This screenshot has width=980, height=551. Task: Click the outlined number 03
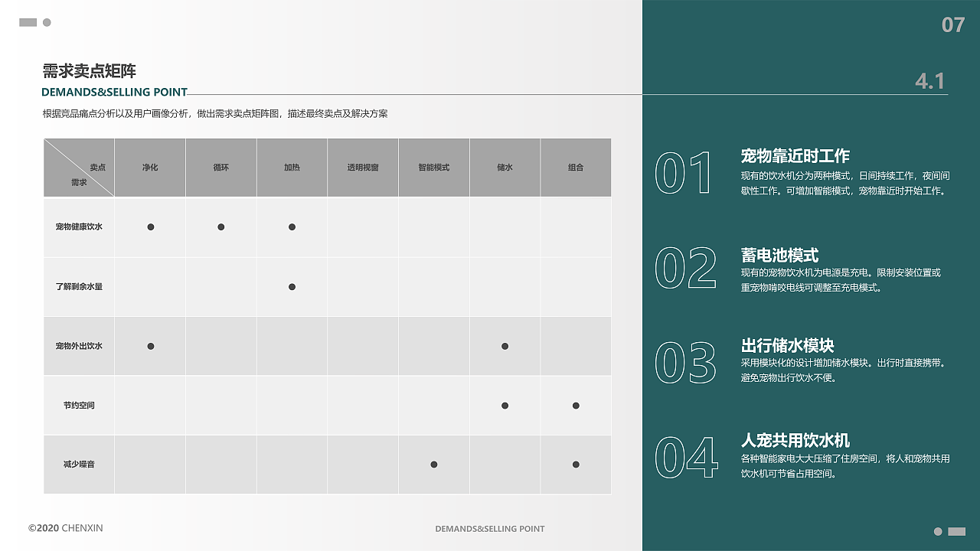pyautogui.click(x=686, y=363)
